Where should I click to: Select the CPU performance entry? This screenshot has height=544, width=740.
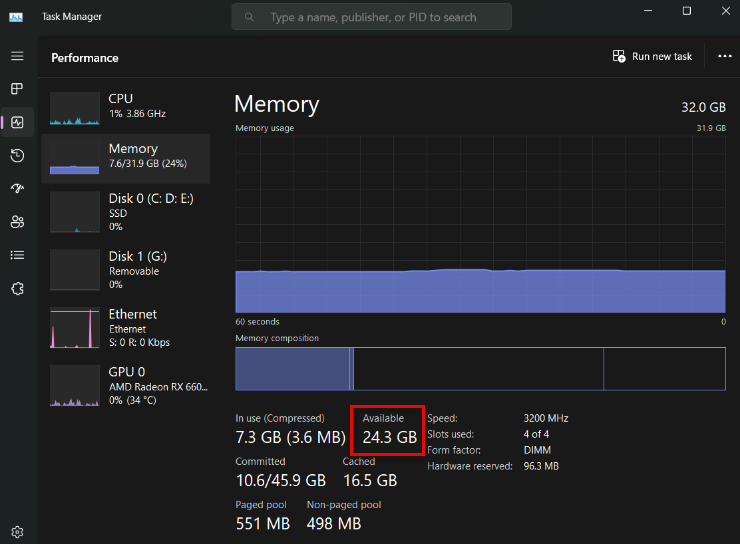click(126, 108)
